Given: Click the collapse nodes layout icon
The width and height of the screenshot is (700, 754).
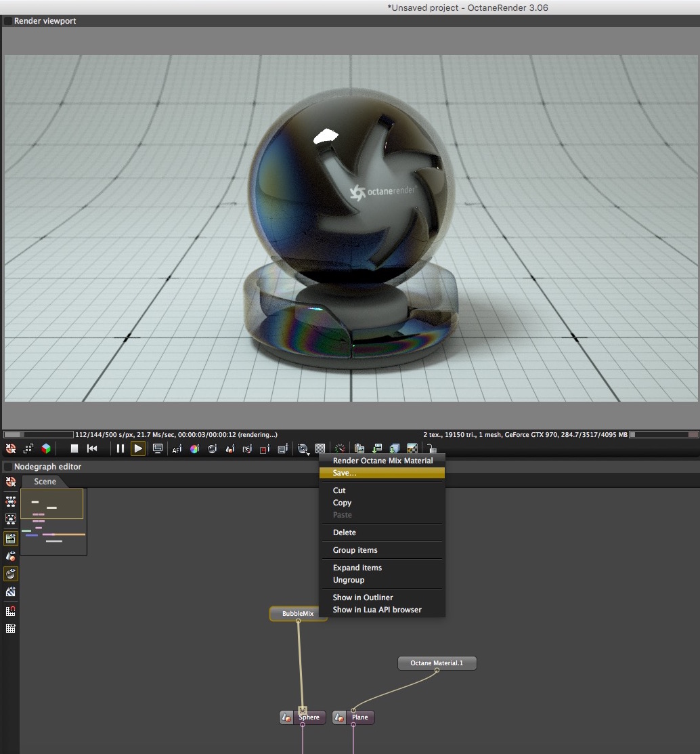Looking at the screenshot, I should pyautogui.click(x=11, y=520).
